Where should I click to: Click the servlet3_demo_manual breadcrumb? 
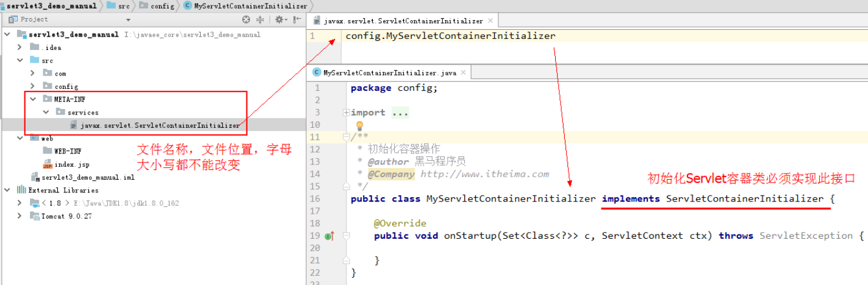pyautogui.click(x=51, y=5)
